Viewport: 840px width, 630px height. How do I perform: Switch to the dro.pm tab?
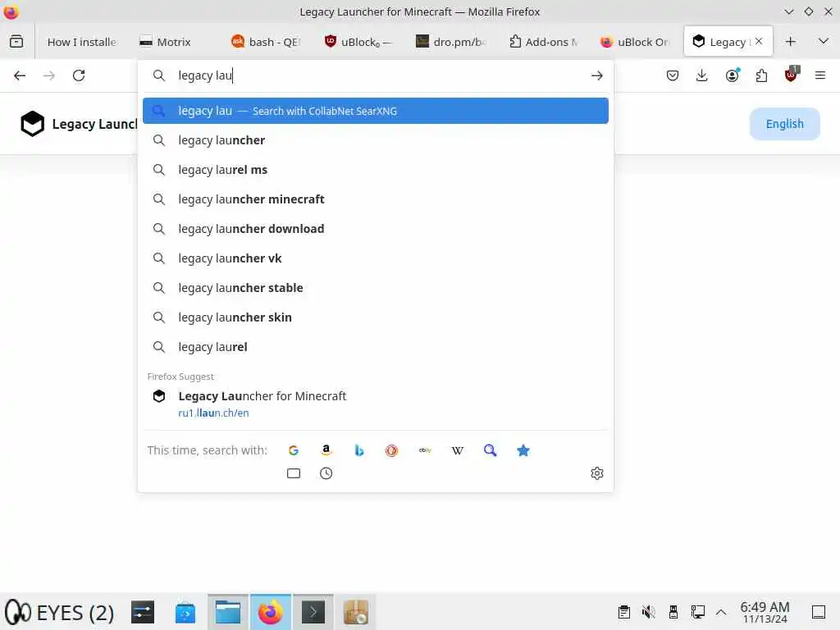[451, 42]
